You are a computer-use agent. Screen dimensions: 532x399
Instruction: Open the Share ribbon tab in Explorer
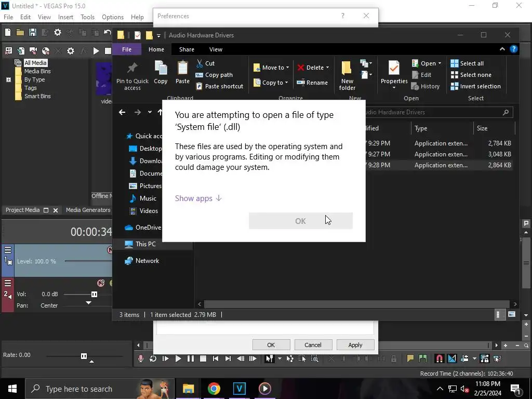(187, 49)
